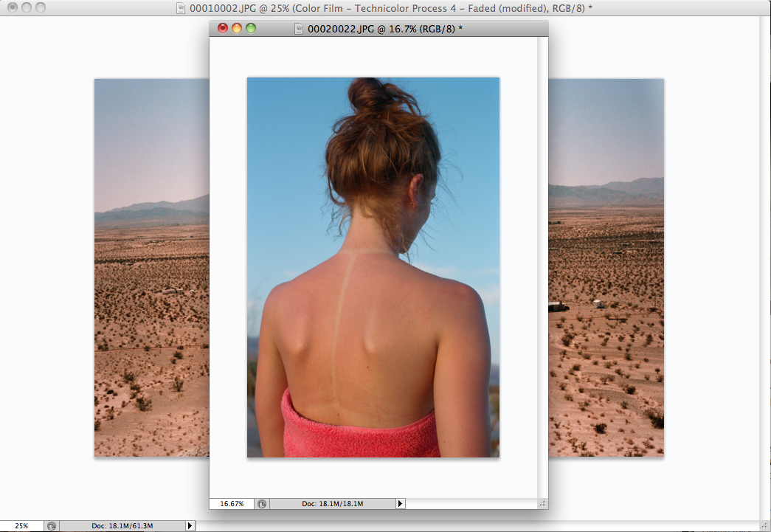Click the 00010002.JPG Technicolor window title text
Image resolution: width=771 pixels, height=532 pixels.
[391, 8]
